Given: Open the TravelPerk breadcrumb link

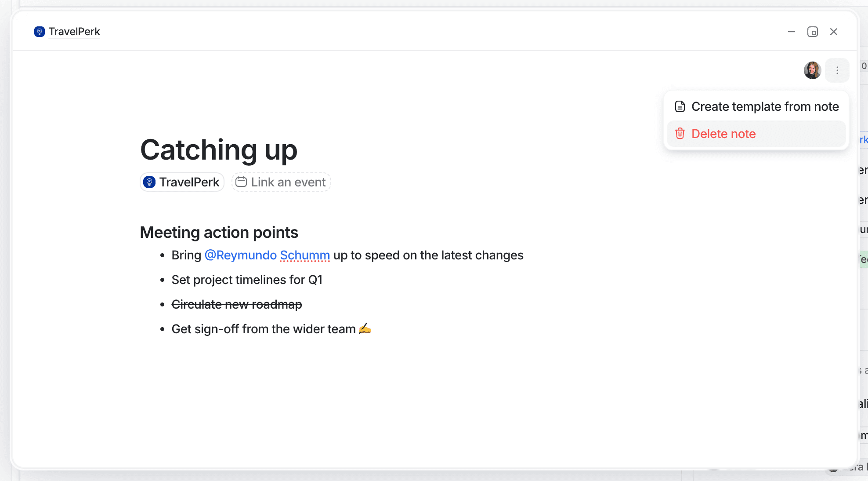Looking at the screenshot, I should click(74, 32).
